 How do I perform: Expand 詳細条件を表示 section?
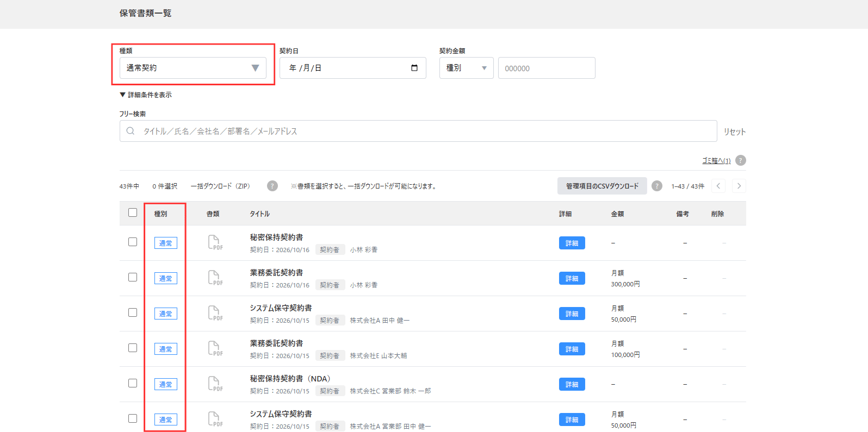[x=146, y=95]
